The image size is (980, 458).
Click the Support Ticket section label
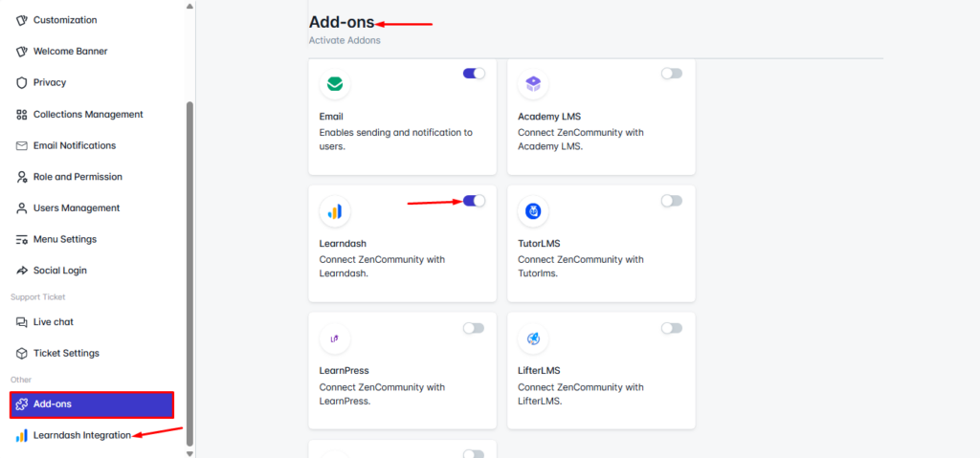coord(38,296)
